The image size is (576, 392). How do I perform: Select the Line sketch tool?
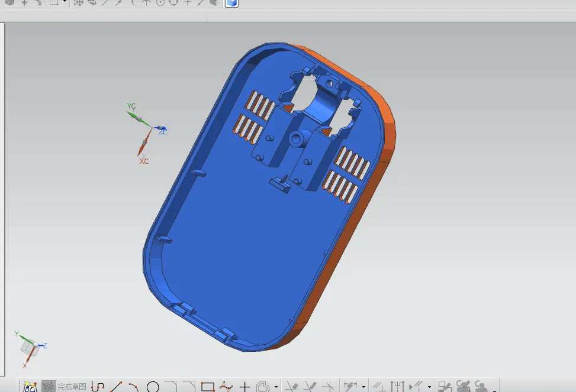pos(116,387)
